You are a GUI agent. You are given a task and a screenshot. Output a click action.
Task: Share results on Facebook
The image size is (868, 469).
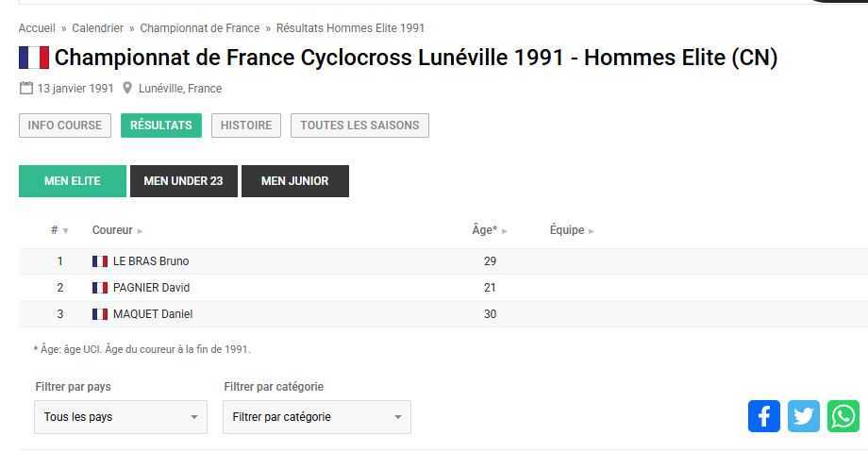pyautogui.click(x=764, y=416)
